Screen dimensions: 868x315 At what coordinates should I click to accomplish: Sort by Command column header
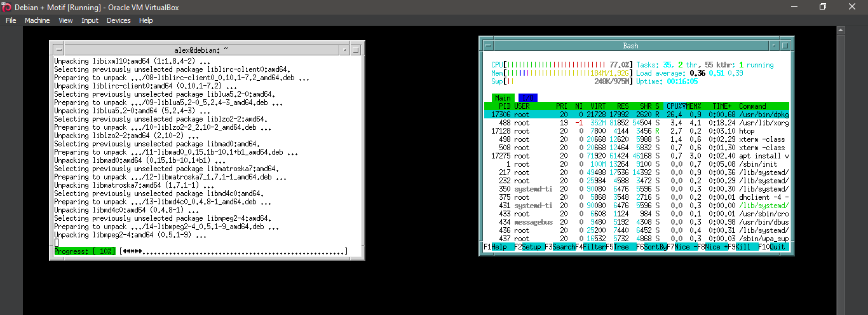point(752,106)
